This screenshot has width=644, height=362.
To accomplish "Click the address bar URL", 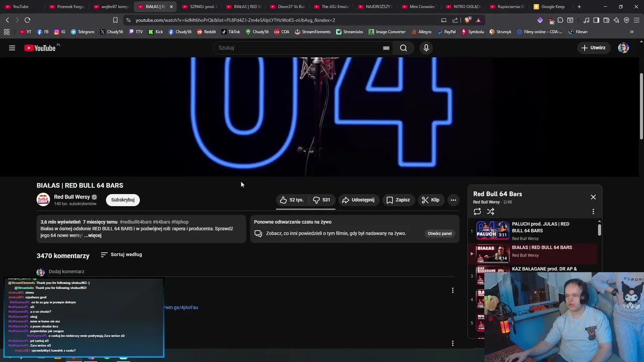I will [235, 20].
